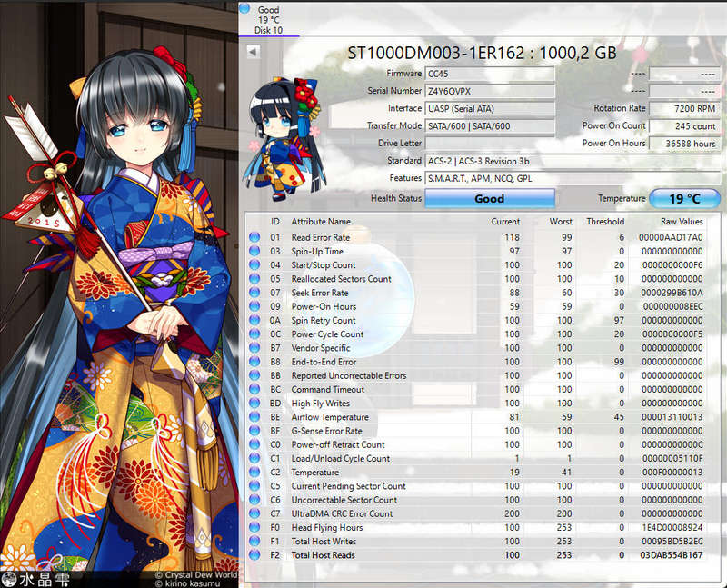Click the status orb for Power-off Retract Count
727x588 pixels.
click(x=254, y=444)
